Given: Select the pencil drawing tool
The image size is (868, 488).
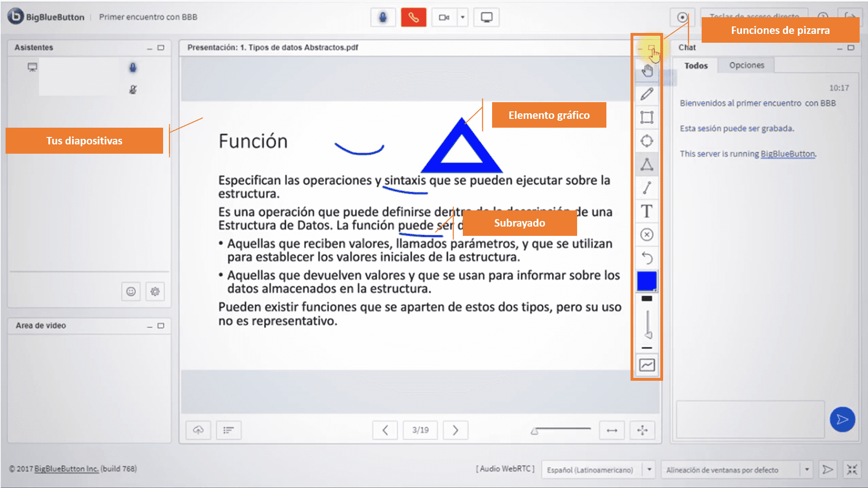Looking at the screenshot, I should pyautogui.click(x=647, y=94).
